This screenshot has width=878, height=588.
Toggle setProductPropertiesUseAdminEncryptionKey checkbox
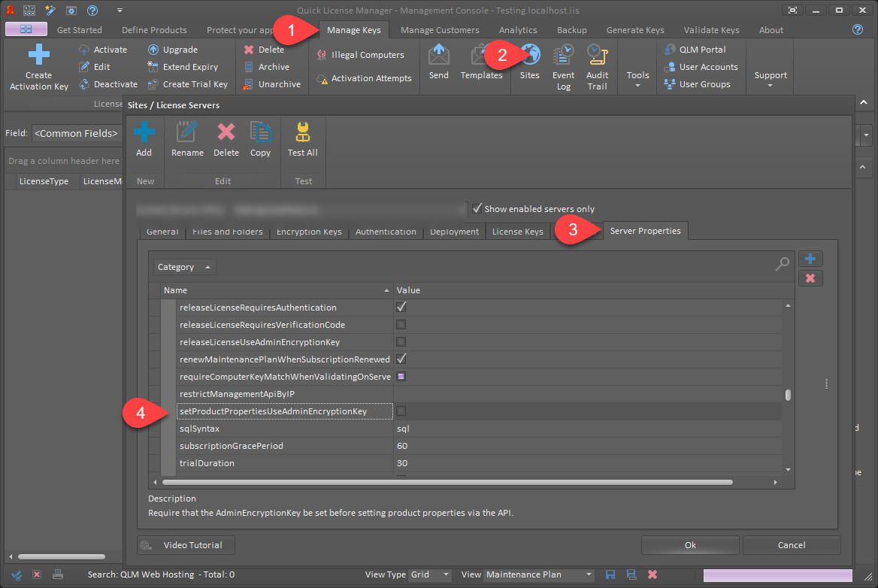point(401,411)
